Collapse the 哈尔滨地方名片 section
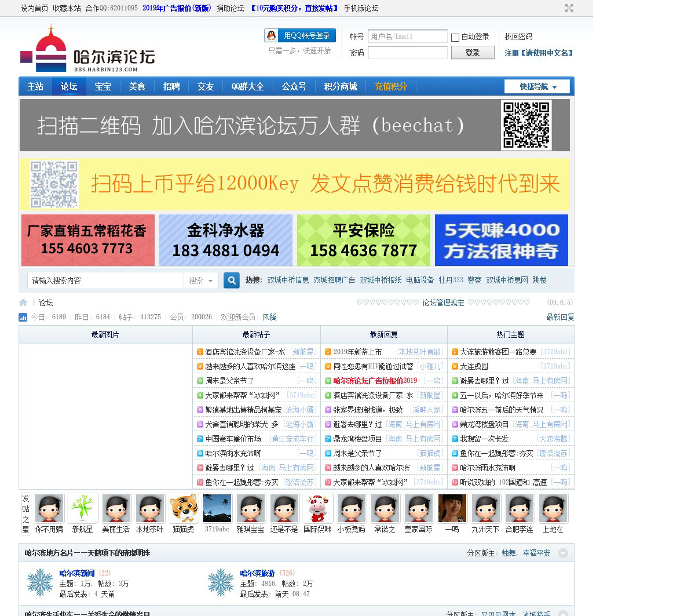695x616 pixels. 563,553
